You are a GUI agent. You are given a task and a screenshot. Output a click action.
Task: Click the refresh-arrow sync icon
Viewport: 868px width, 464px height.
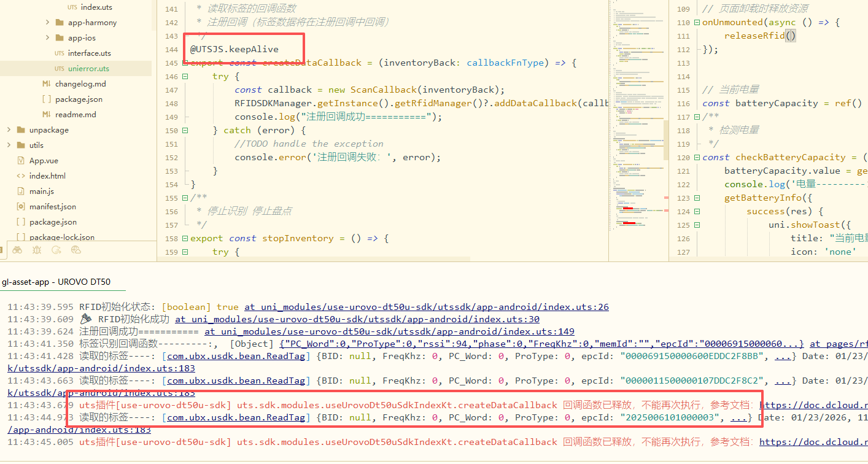(x=56, y=250)
